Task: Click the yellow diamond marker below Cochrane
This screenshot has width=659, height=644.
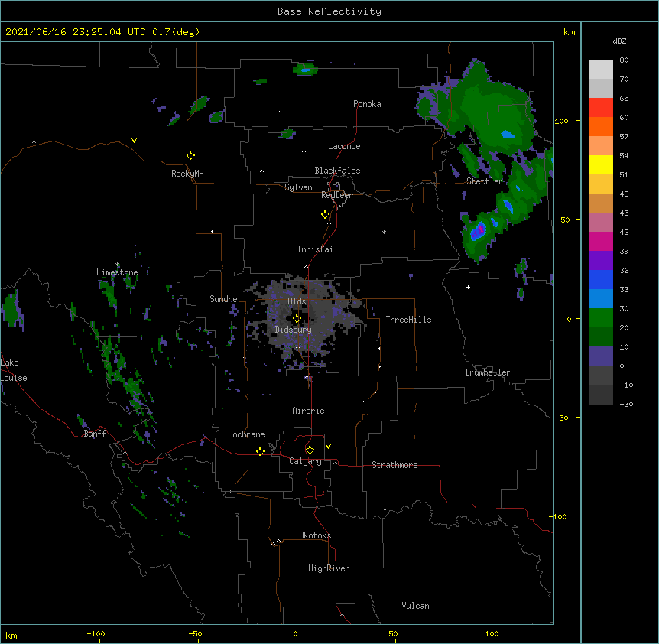Action: tap(260, 451)
